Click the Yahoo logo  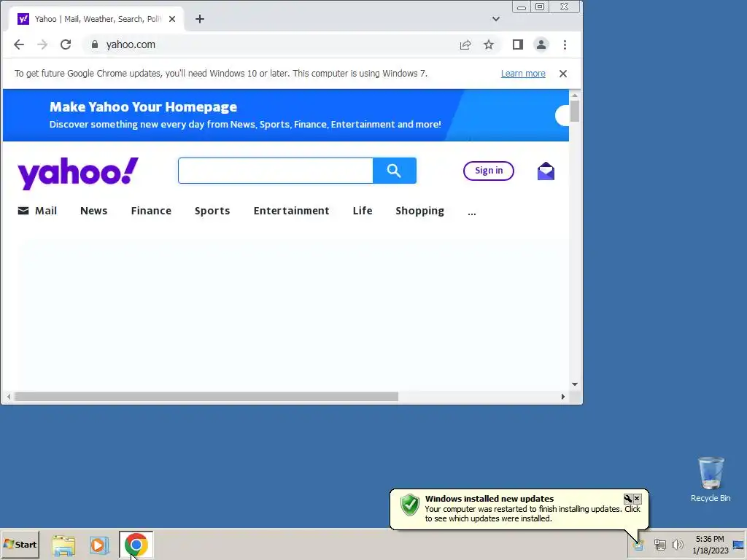tap(78, 173)
